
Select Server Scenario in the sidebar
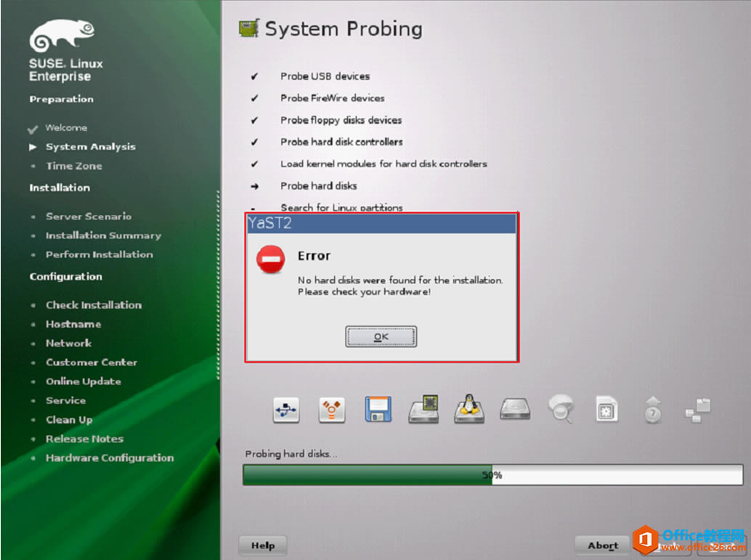point(89,216)
